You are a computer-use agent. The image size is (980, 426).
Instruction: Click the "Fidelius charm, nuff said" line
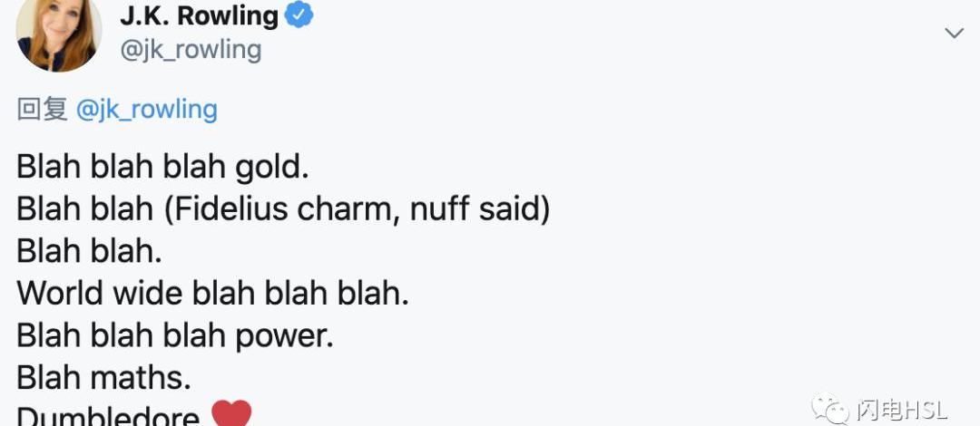[283, 209]
